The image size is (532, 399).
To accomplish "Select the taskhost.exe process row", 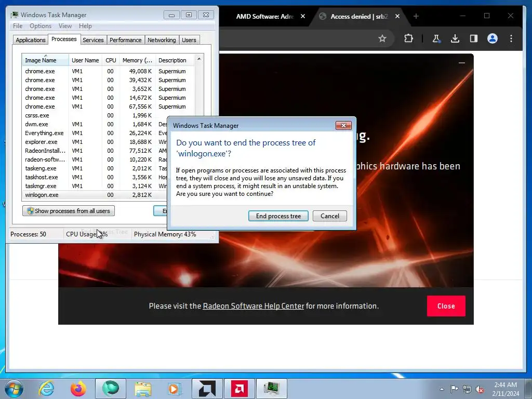I will 95,177.
